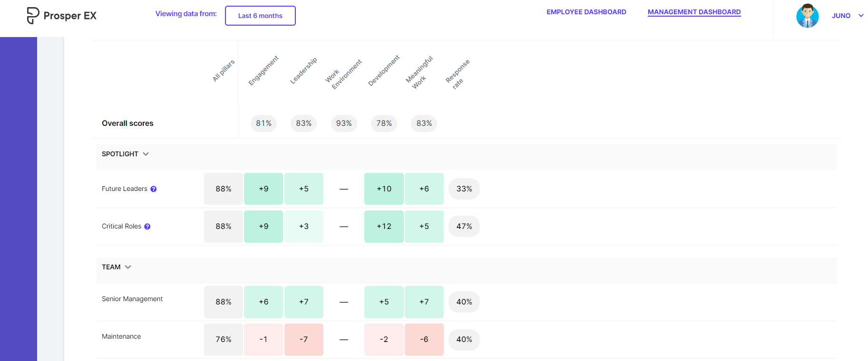868x361 pixels.
Task: Click Critical Roles Development +12 cell
Action: [x=384, y=227]
